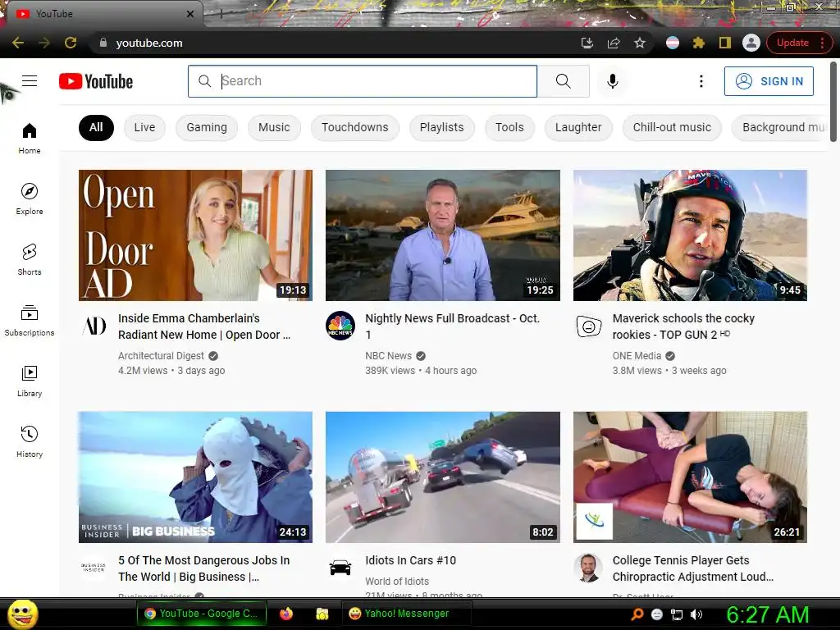Viewport: 840px width, 630px height.
Task: Open Inside Emma Chamberlain's video title
Action: [x=204, y=326]
